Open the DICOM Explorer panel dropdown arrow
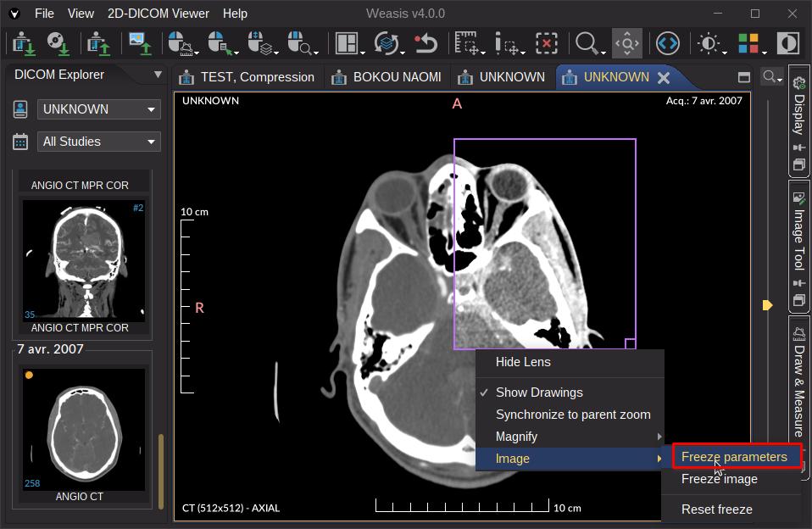The width and height of the screenshot is (812, 529). (158, 75)
